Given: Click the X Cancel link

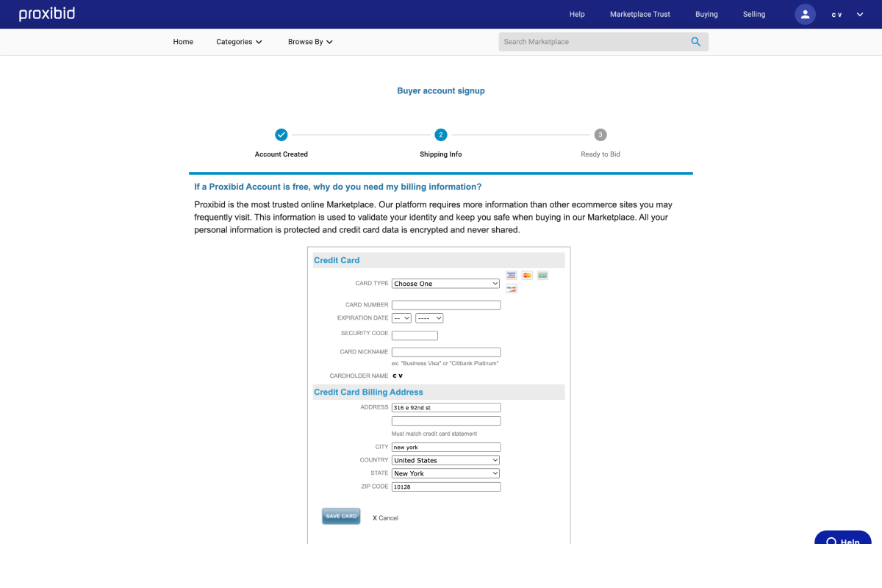Looking at the screenshot, I should point(385,518).
